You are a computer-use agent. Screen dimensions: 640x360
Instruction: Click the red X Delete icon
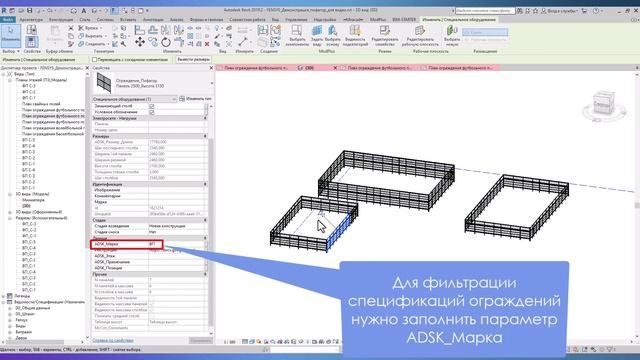[207, 44]
